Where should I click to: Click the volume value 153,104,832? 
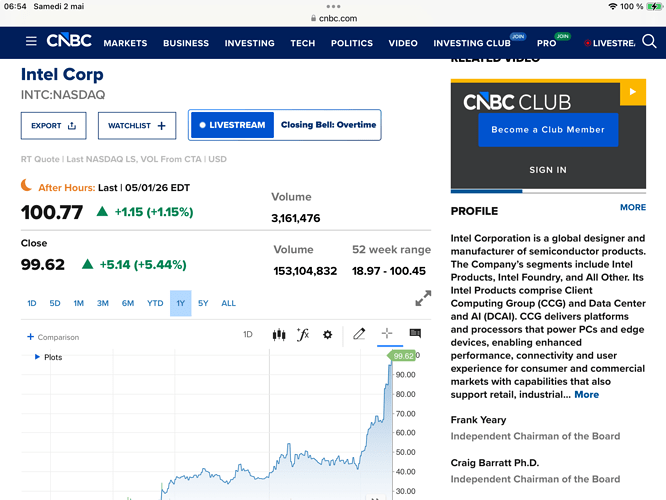(x=305, y=271)
